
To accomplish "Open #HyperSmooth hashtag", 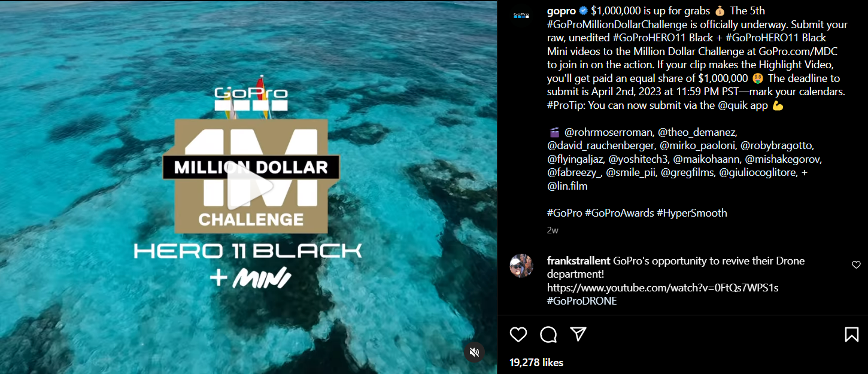I will pos(692,212).
